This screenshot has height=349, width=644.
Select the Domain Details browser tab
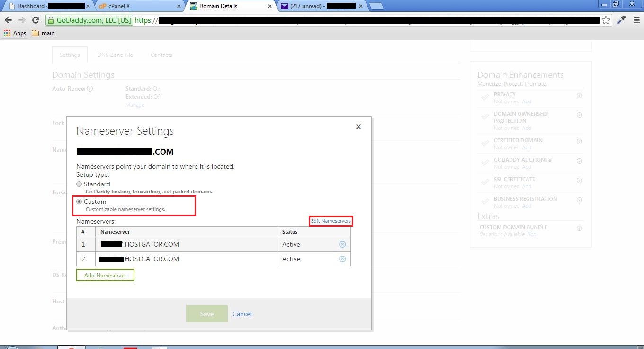(x=230, y=6)
